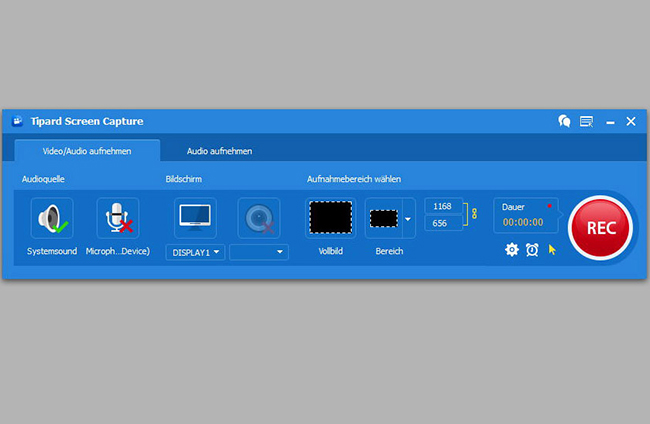The height and width of the screenshot is (424, 650).
Task: Toggle the webcam capture icon
Action: coord(258,218)
